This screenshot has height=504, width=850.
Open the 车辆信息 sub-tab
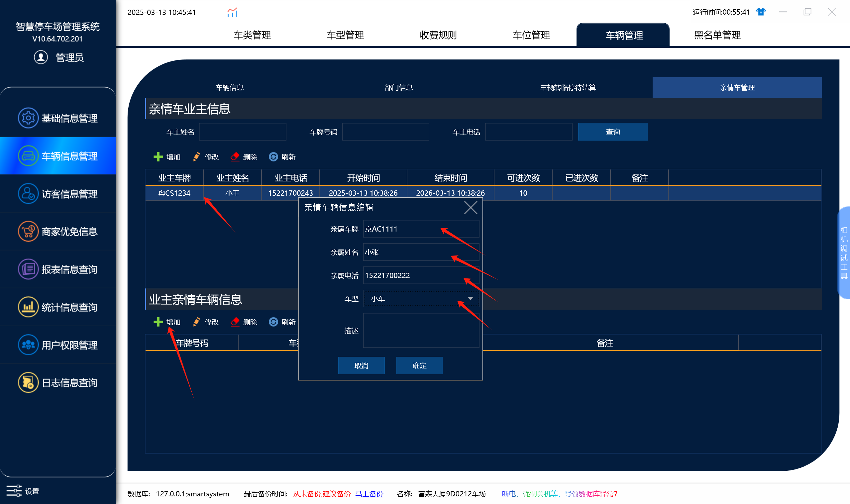230,88
